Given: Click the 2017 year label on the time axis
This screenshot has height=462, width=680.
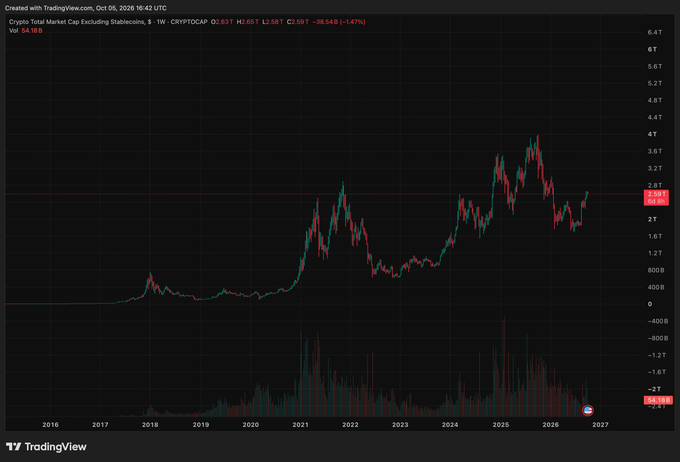Looking at the screenshot, I should point(100,425).
